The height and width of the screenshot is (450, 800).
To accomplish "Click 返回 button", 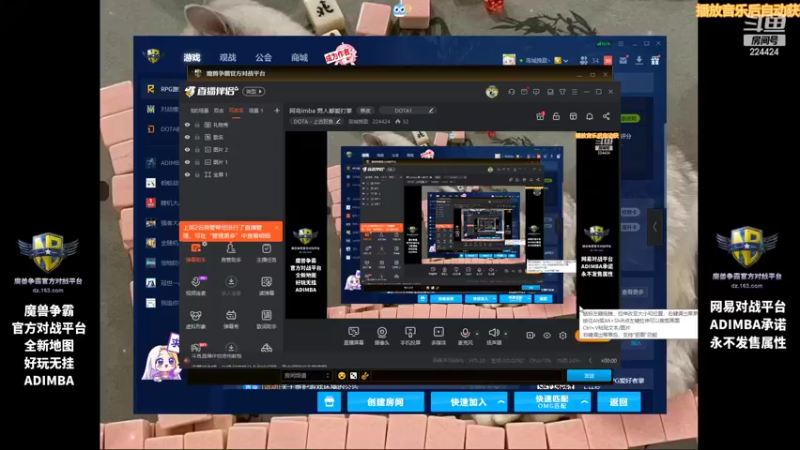I will [618, 402].
